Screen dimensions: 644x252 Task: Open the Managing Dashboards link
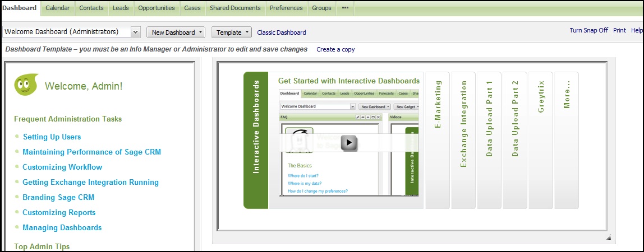point(62,227)
